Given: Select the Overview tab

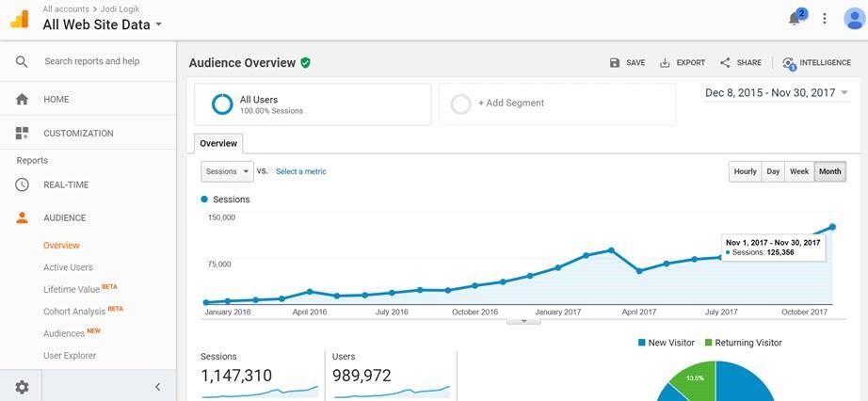Looking at the screenshot, I should click(218, 143).
